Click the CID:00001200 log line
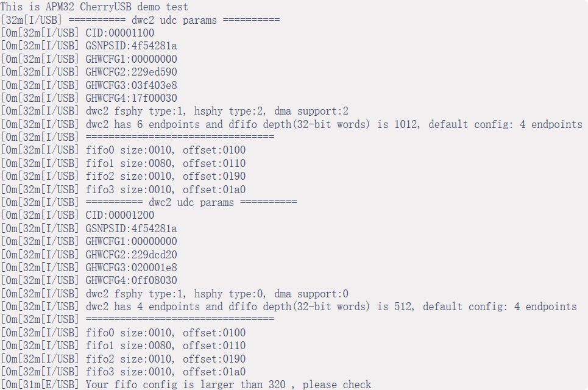Image resolution: width=588 pixels, height=390 pixels. click(119, 215)
